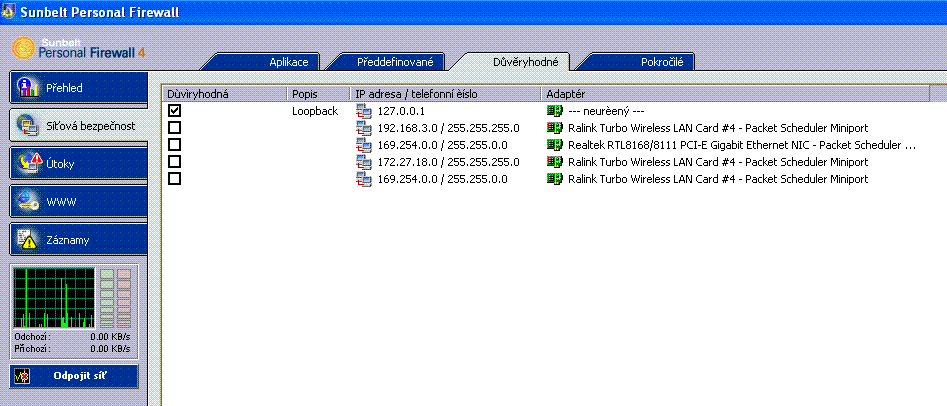Click the Pøíchozí 0.00 KB/s readout
This screenshot has height=406, width=947.
[x=72, y=349]
